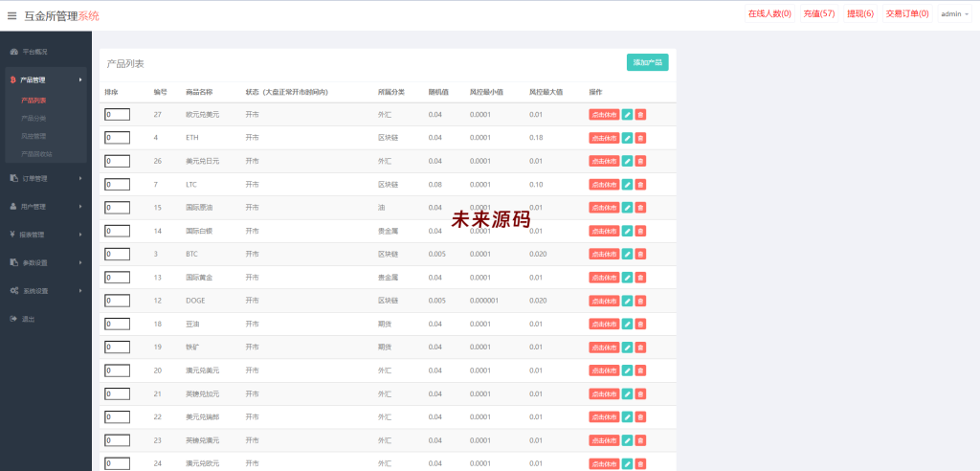Delete product number 14 国际白银
This screenshot has height=471, width=980.
click(x=640, y=231)
